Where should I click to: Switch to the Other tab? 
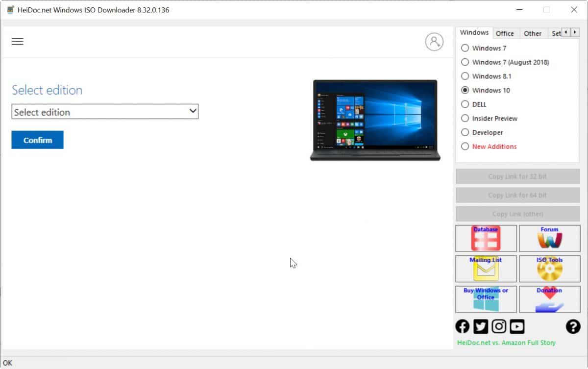click(x=533, y=33)
